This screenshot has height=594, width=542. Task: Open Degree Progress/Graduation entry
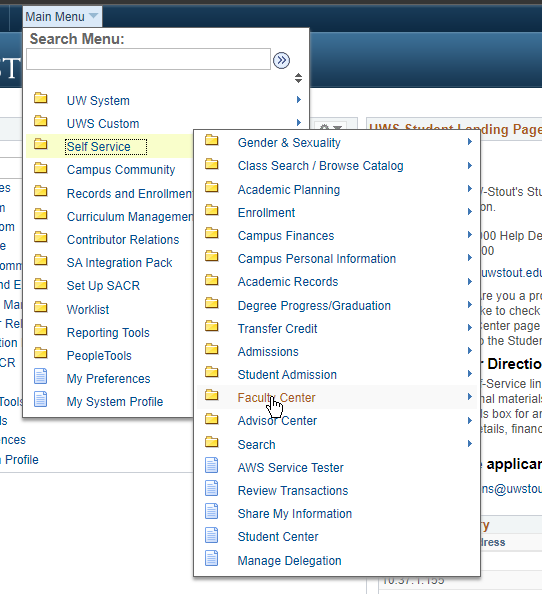[x=314, y=306]
